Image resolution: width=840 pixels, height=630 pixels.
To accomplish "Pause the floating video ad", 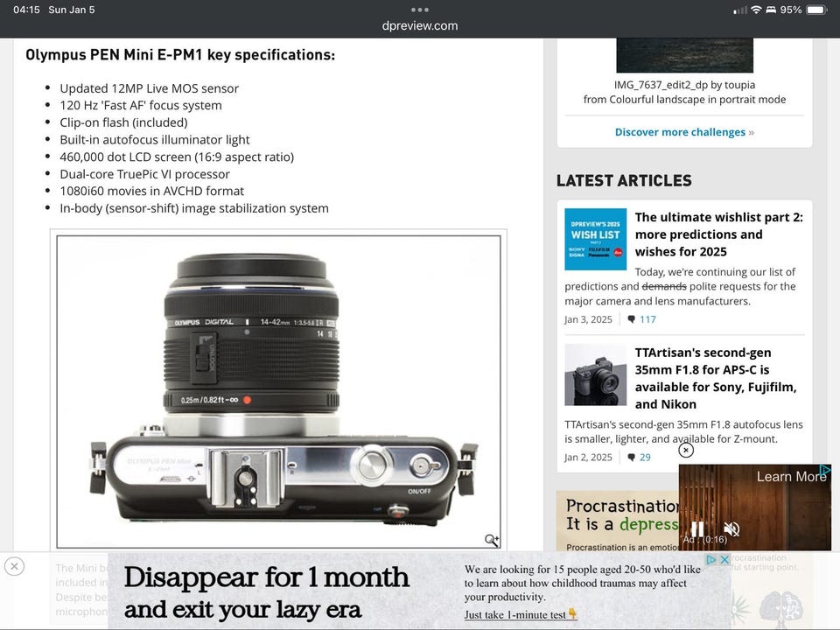I will click(697, 528).
